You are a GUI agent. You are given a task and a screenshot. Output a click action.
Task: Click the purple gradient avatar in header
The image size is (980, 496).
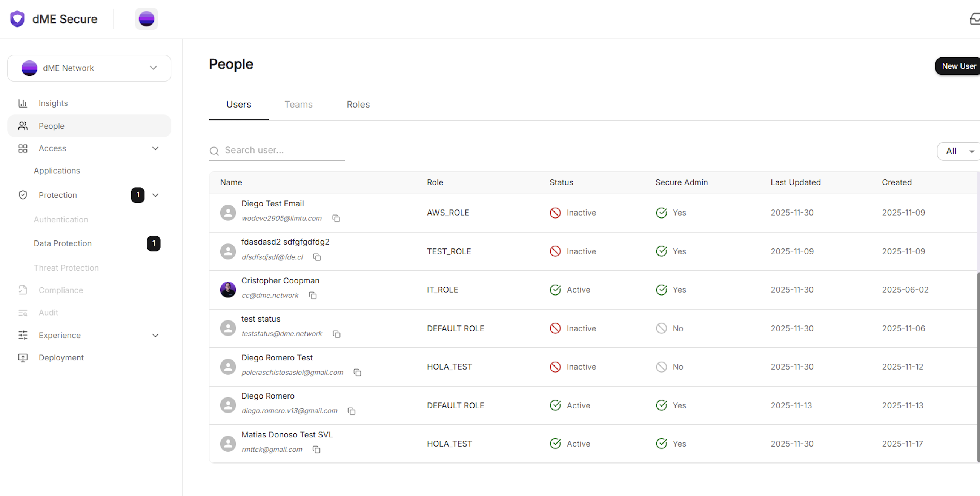[x=146, y=18]
